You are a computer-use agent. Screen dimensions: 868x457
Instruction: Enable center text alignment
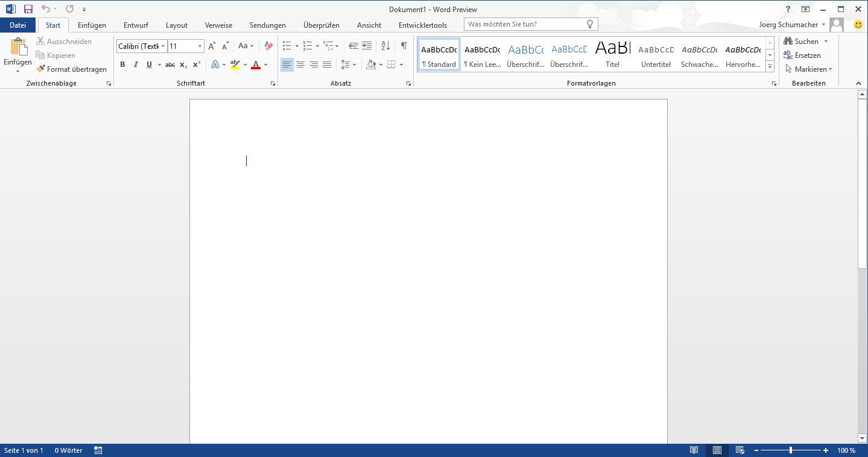(300, 65)
